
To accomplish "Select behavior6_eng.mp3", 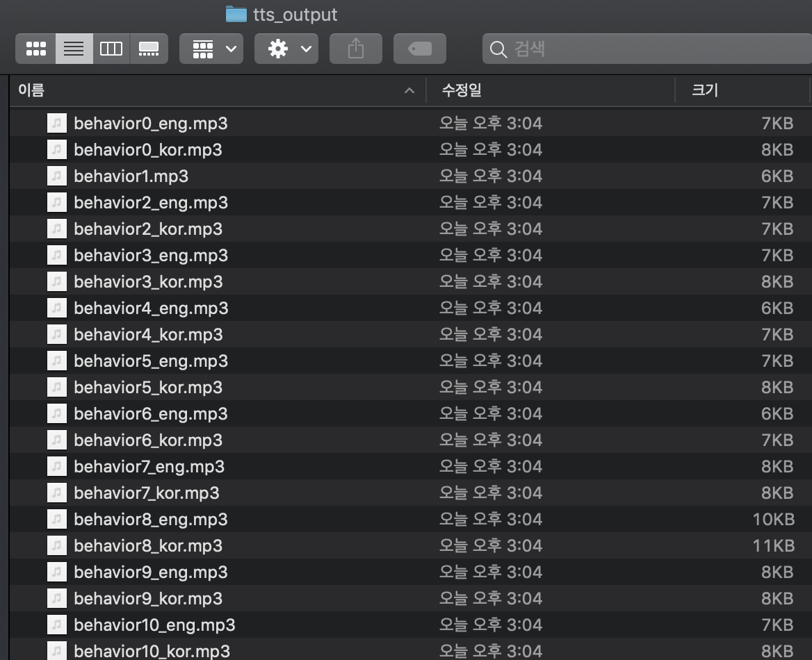I will coord(411,413).
